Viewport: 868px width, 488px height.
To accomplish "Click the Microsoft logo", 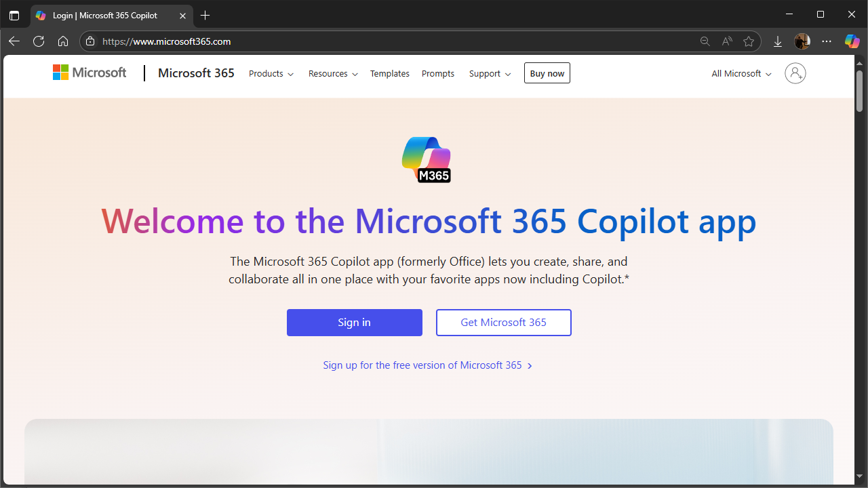I will [x=90, y=73].
